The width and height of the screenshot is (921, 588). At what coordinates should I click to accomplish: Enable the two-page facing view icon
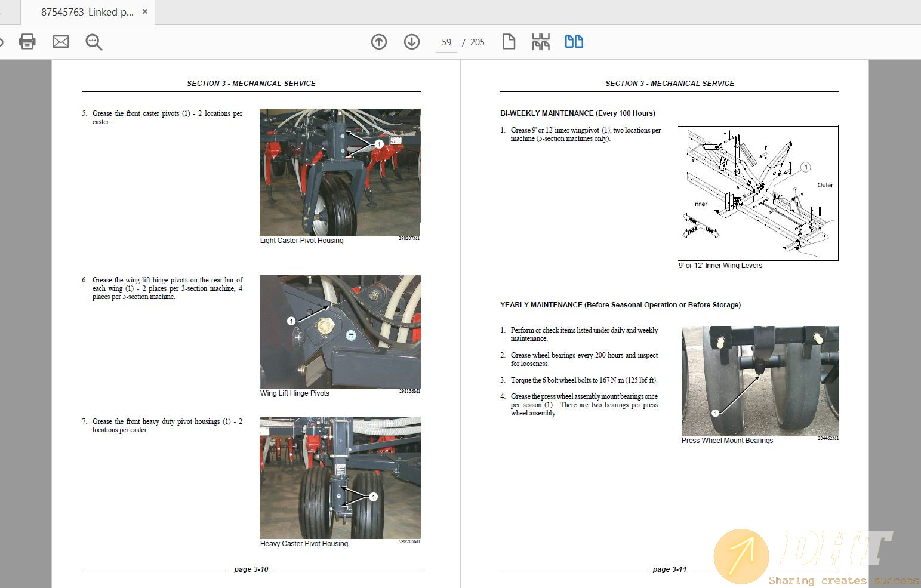point(573,41)
